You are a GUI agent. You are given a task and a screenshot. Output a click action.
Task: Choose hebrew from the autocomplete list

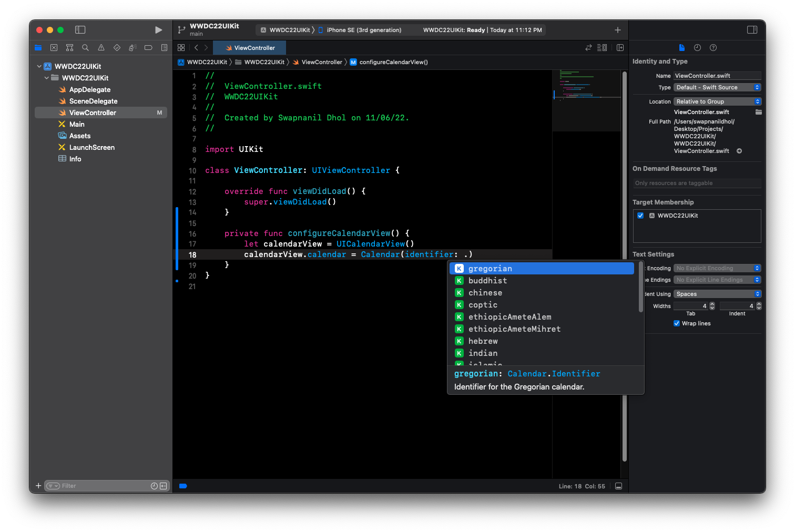point(542,341)
